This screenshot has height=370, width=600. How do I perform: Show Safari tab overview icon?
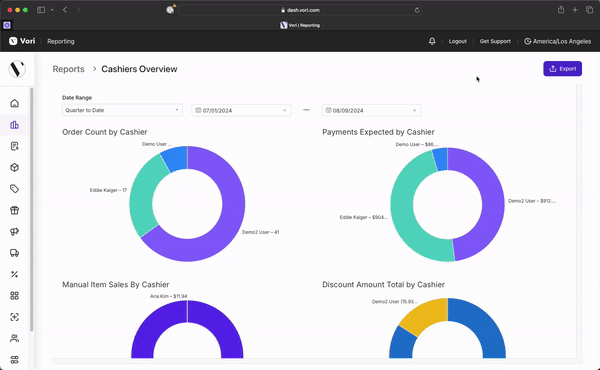[589, 10]
